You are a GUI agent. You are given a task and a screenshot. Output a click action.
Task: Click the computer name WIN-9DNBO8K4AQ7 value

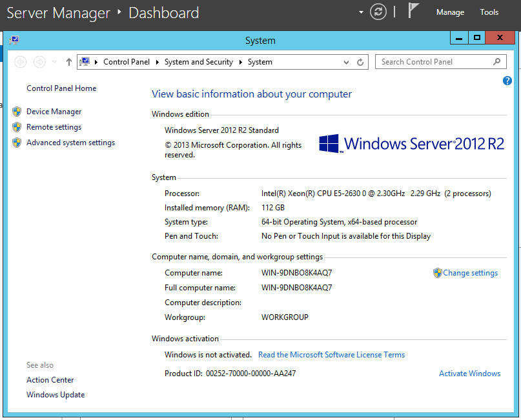tap(296, 273)
